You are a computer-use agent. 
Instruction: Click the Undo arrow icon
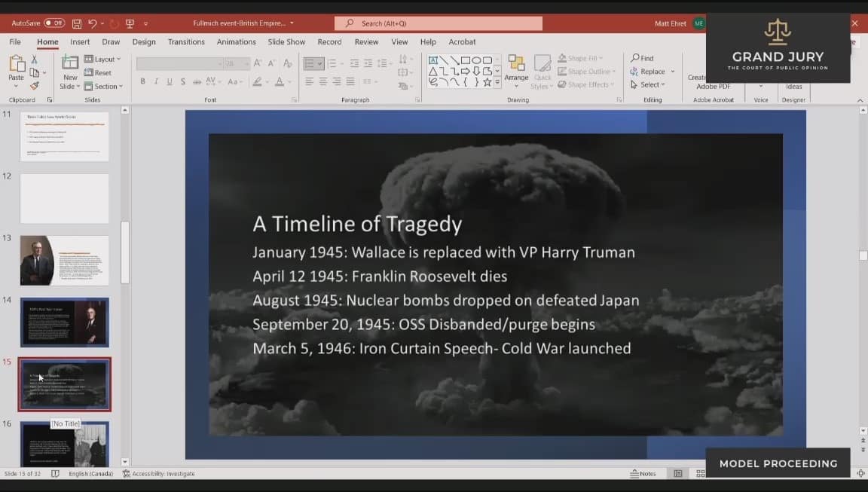93,23
